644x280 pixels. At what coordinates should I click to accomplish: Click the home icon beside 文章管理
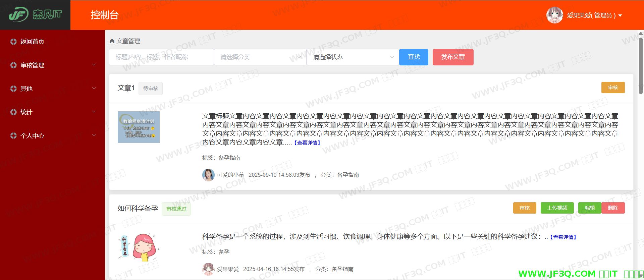click(112, 41)
